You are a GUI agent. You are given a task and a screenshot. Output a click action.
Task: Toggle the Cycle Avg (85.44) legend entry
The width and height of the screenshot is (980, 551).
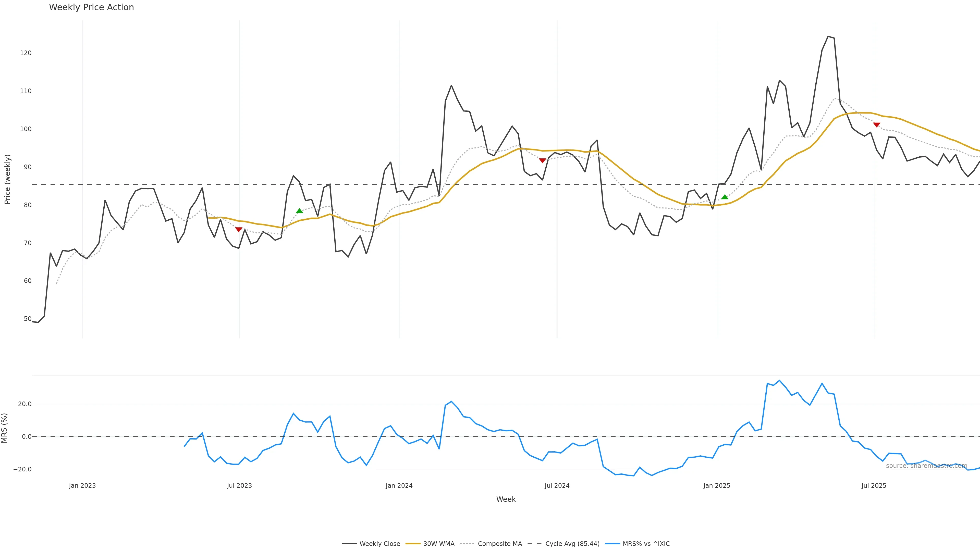(x=572, y=544)
